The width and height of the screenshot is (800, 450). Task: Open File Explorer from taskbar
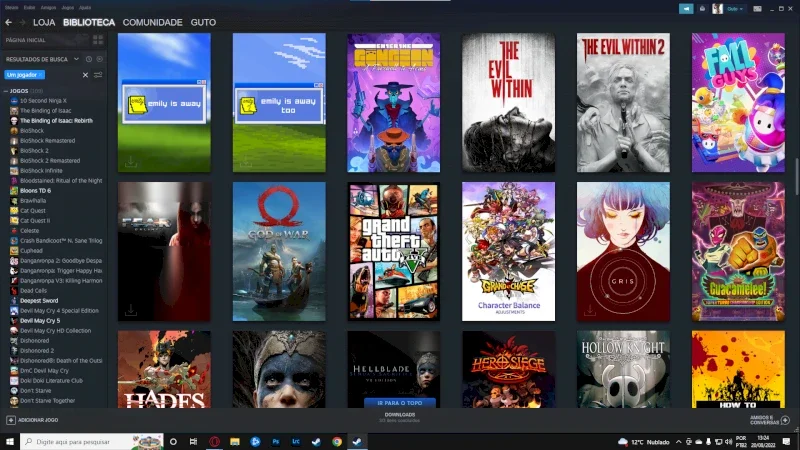pos(235,441)
